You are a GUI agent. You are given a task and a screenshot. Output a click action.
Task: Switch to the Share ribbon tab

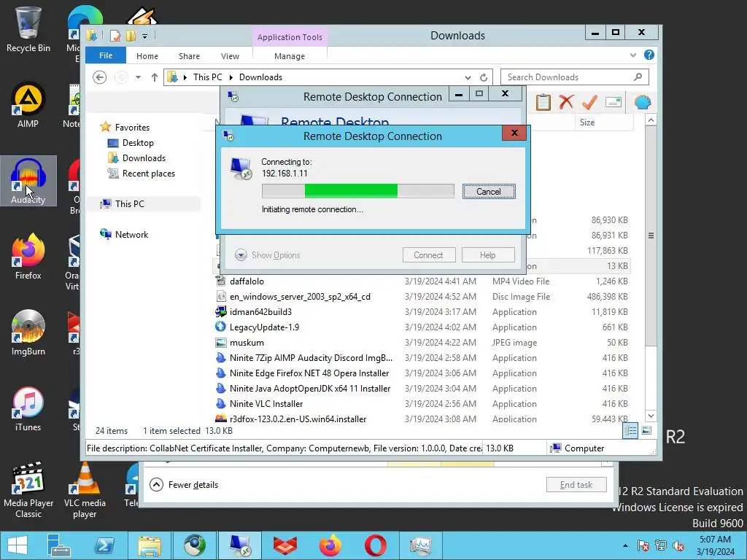189,56
